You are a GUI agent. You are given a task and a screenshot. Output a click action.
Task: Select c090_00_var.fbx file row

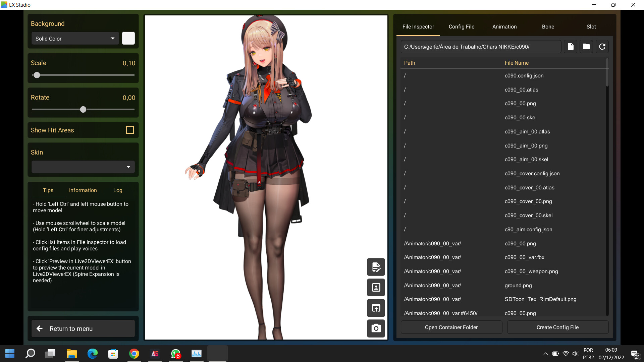(503, 257)
